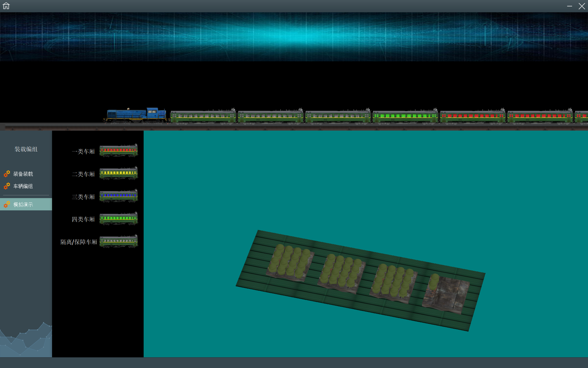588x368 pixels.
Task: Click the gear icon beside 模拟演示
Action: (7, 205)
